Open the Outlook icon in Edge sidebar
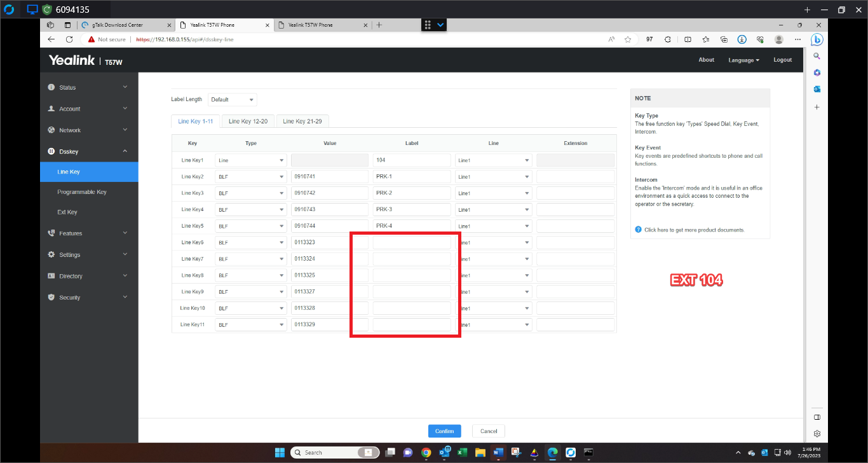868x463 pixels. (x=817, y=89)
